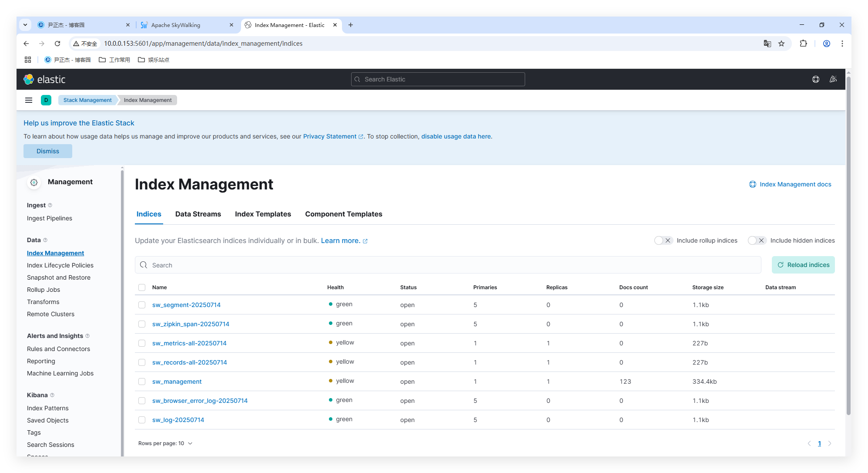This screenshot has height=473, width=868.
Task: Enable Include hidden indices switch
Action: [x=757, y=240]
